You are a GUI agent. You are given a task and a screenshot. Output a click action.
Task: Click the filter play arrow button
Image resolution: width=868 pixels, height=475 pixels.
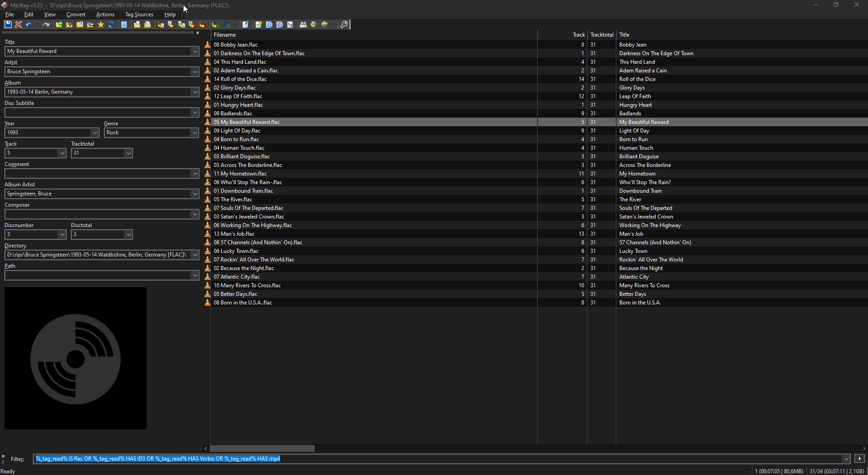859,459
